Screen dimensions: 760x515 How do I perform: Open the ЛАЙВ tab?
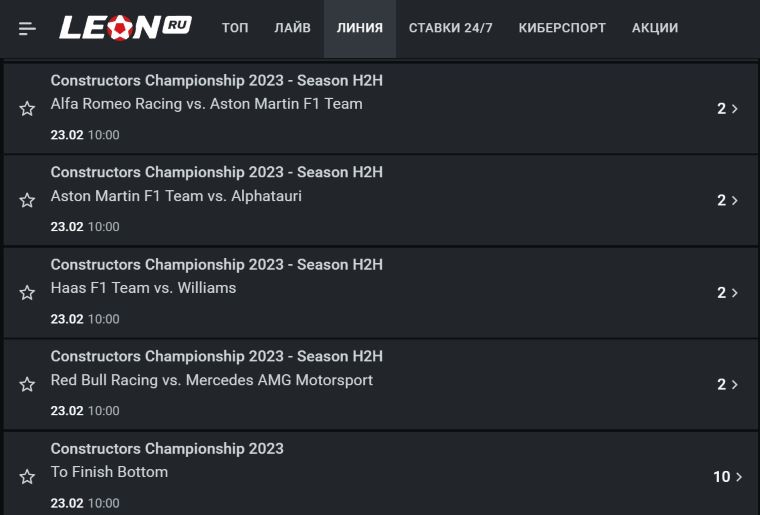292,28
